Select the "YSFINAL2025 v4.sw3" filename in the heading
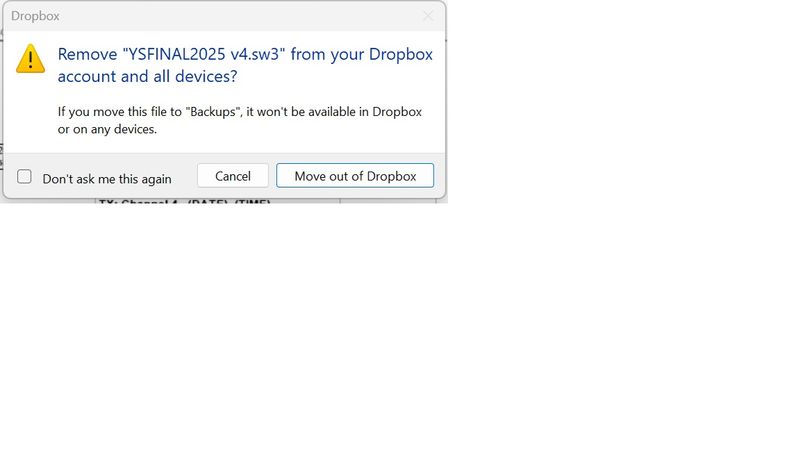 pyautogui.click(x=204, y=54)
